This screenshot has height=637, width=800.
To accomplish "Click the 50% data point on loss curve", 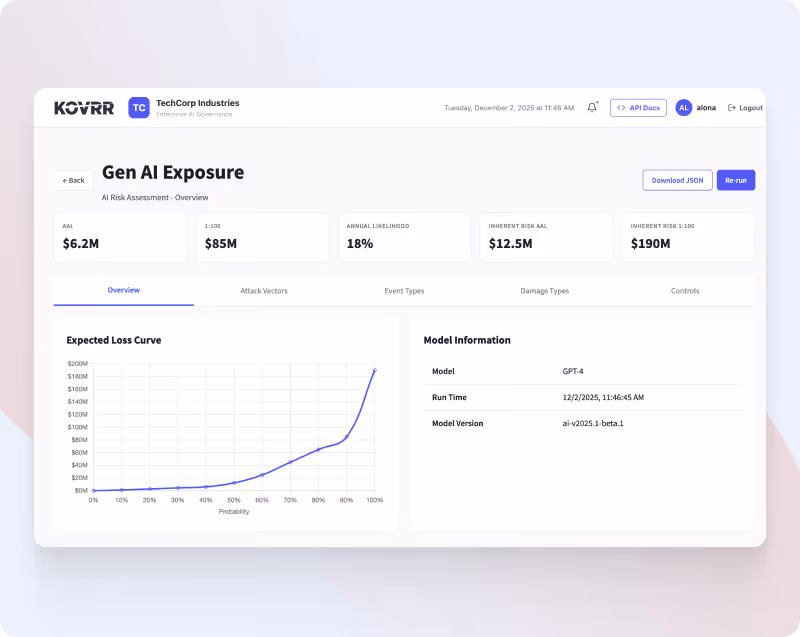I will click(x=234, y=483).
